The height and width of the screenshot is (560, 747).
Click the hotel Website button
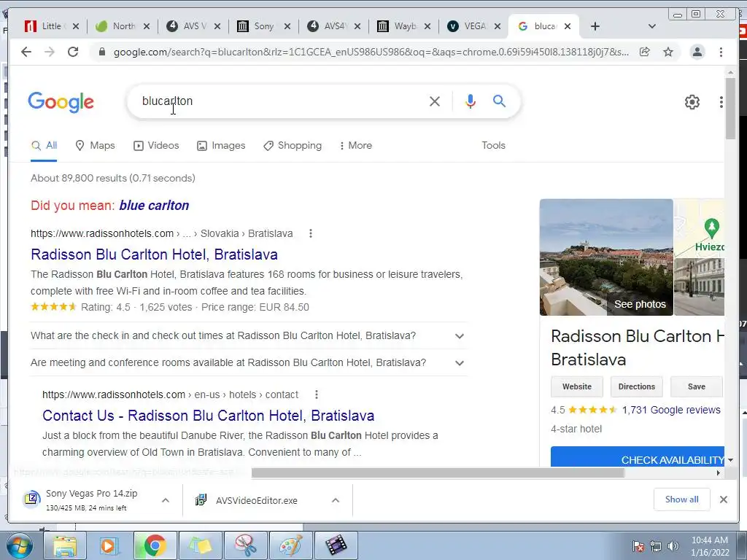tap(576, 386)
